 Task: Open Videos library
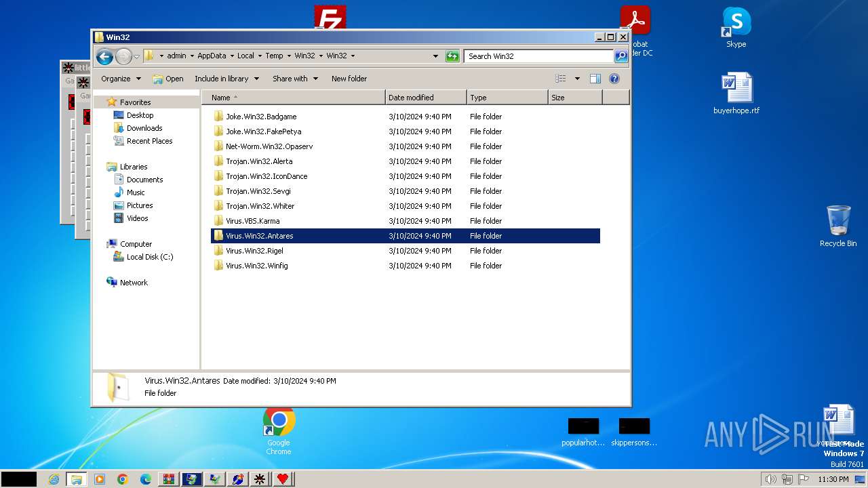pos(137,218)
